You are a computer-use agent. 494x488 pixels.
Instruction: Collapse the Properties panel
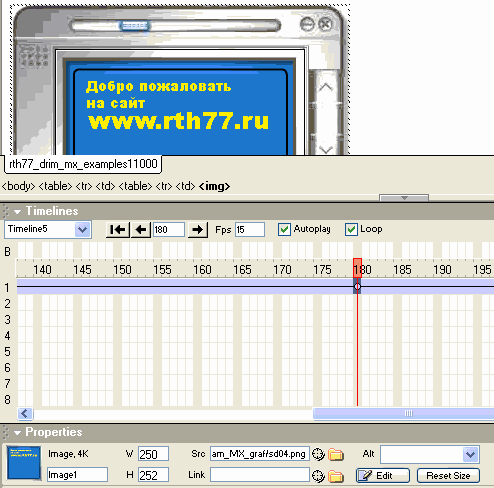[x=17, y=433]
